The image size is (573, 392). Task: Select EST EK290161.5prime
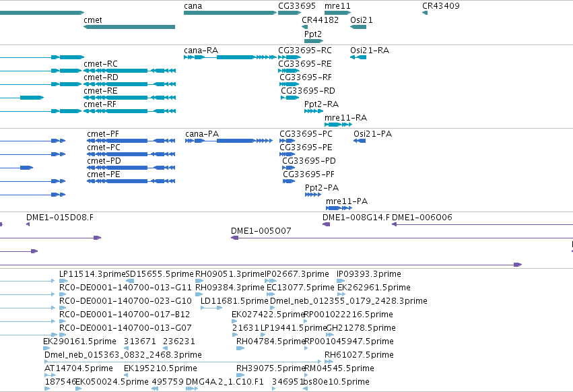point(79,341)
